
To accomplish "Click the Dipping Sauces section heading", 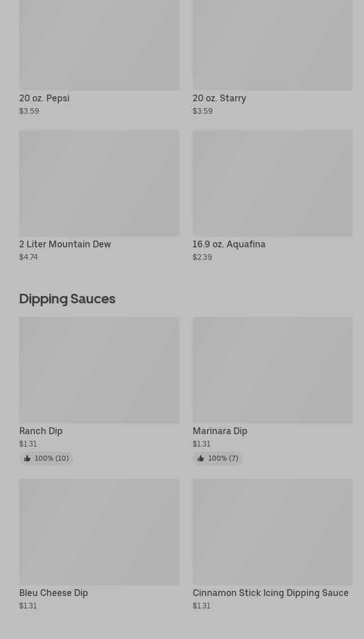I will 67,298.
